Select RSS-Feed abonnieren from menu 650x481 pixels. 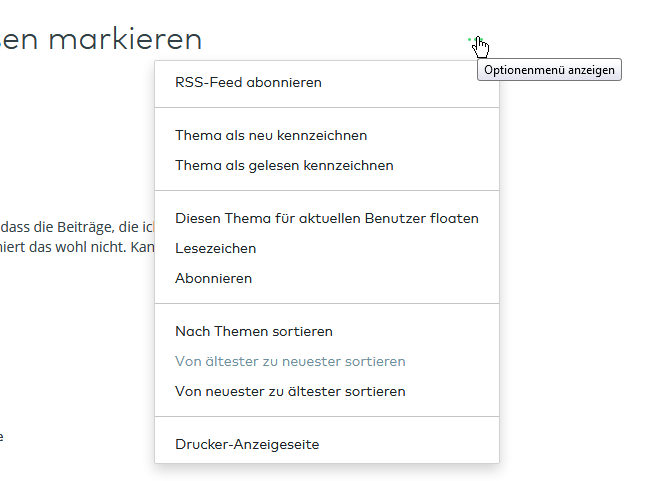(x=248, y=82)
